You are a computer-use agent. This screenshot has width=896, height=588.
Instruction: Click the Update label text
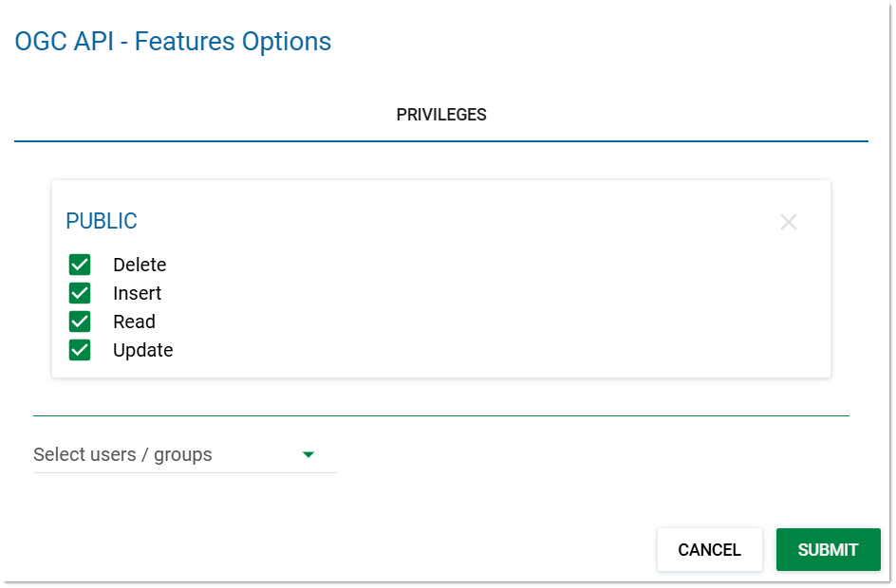(143, 350)
